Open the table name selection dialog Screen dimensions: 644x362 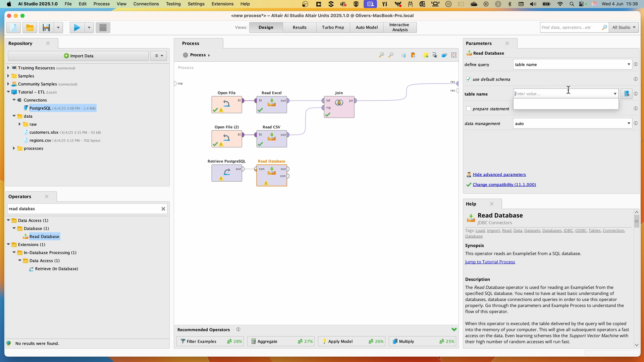click(627, 94)
